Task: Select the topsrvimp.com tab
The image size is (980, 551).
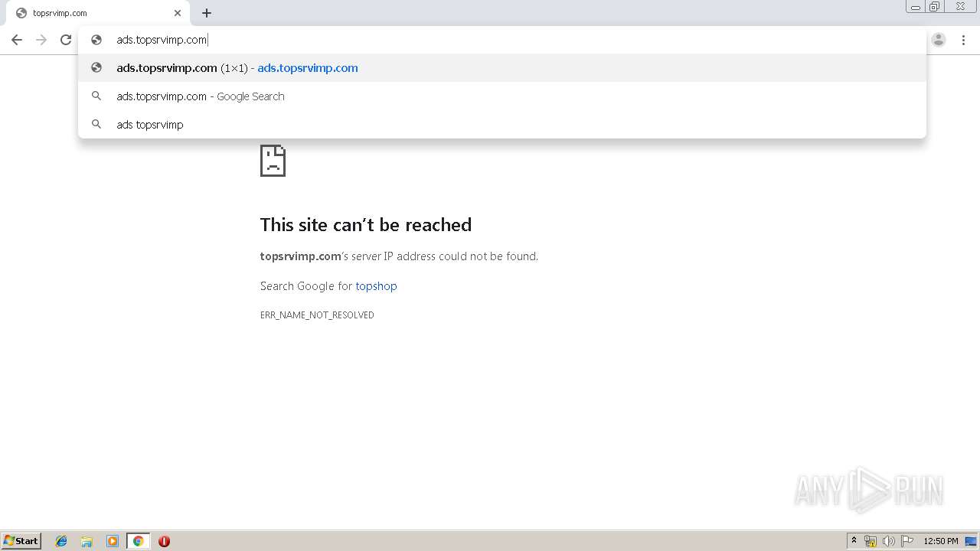Action: 98,13
